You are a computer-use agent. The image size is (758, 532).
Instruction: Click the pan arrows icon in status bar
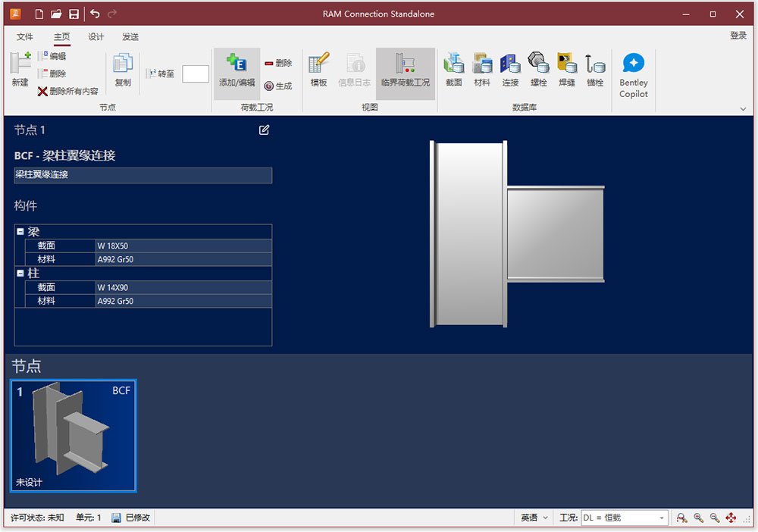pos(731,518)
